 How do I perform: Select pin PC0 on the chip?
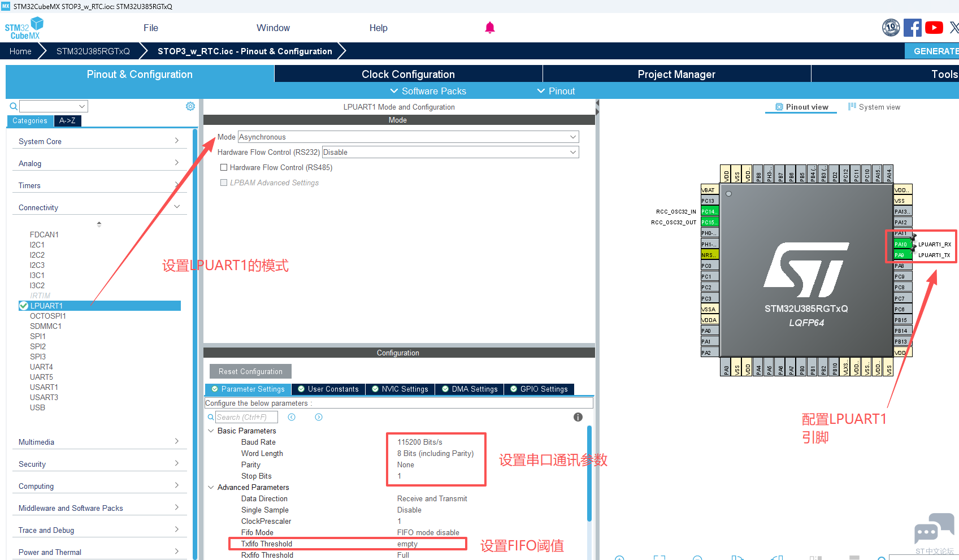pos(710,266)
